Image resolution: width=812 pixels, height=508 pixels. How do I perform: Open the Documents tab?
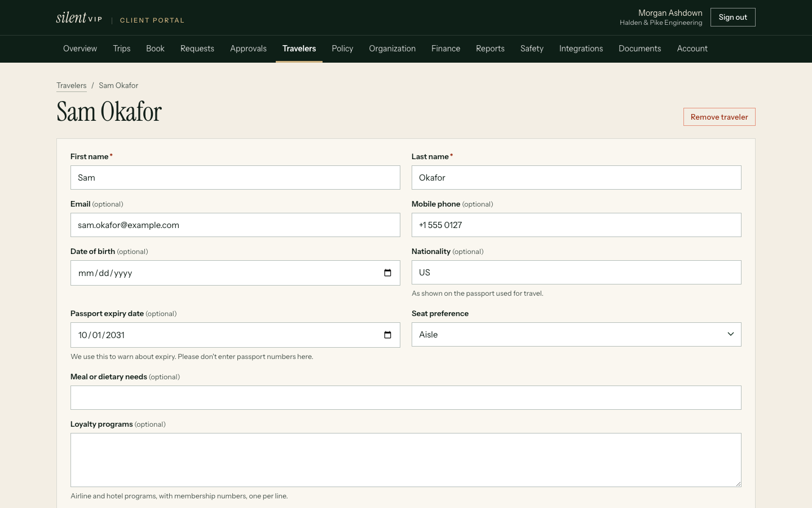[639, 49]
